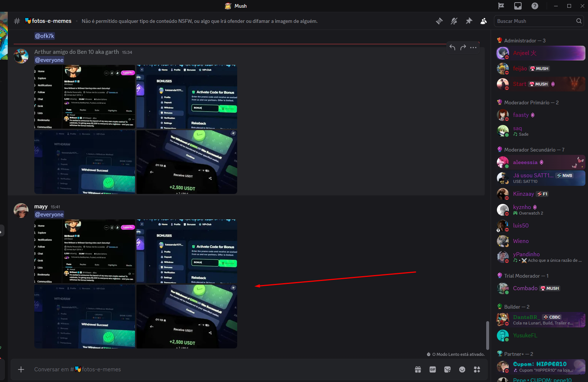Click NWB server tag badge

(565, 176)
